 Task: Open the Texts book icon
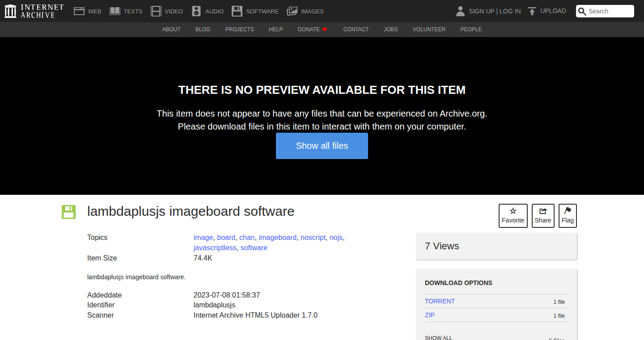coord(115,11)
